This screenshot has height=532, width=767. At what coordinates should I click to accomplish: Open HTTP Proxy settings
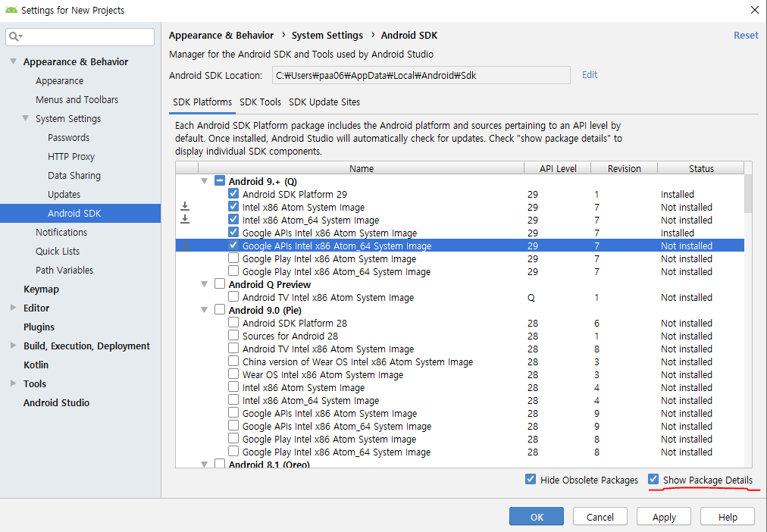point(71,156)
